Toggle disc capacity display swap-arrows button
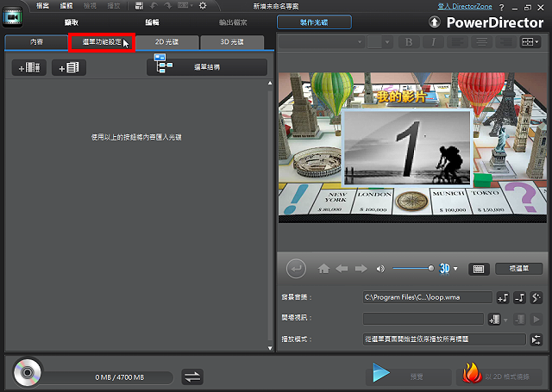The height and width of the screenshot is (392, 552). tap(192, 376)
